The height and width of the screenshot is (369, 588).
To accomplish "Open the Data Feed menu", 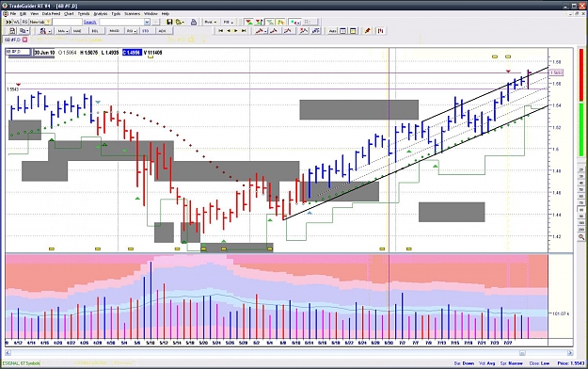I will (51, 13).
